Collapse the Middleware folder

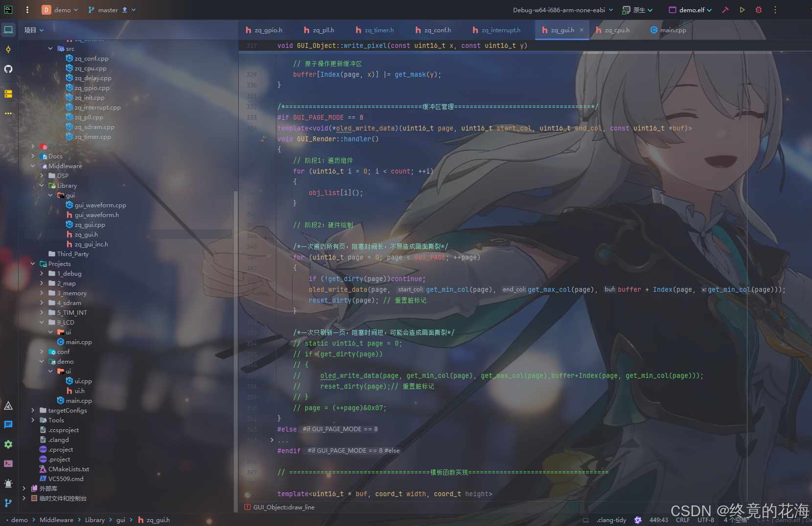click(x=33, y=166)
